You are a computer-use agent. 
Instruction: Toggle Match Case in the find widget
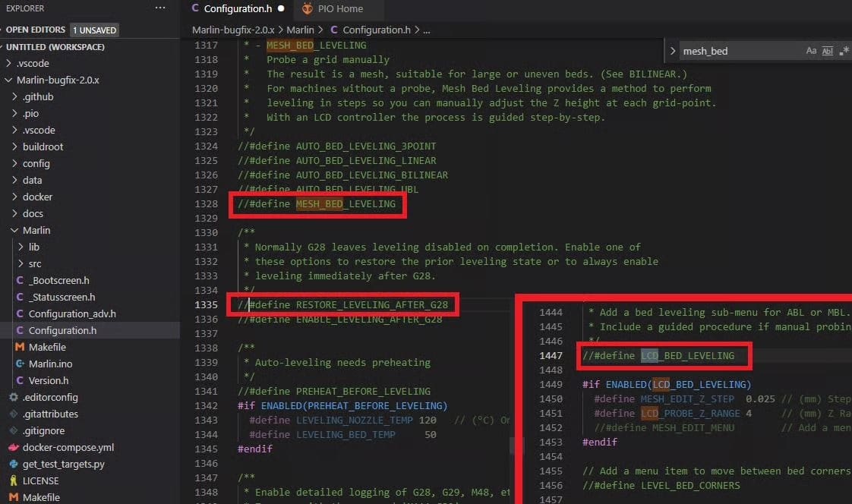pyautogui.click(x=811, y=51)
